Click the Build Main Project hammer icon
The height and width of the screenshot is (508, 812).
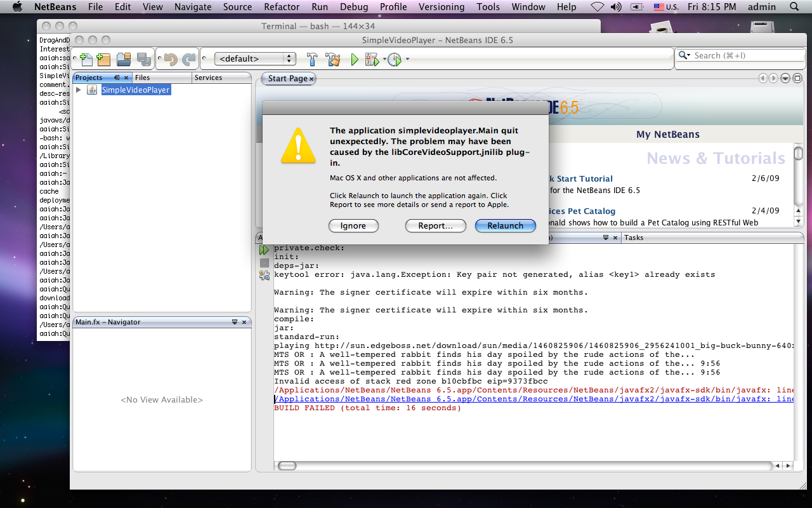point(312,59)
